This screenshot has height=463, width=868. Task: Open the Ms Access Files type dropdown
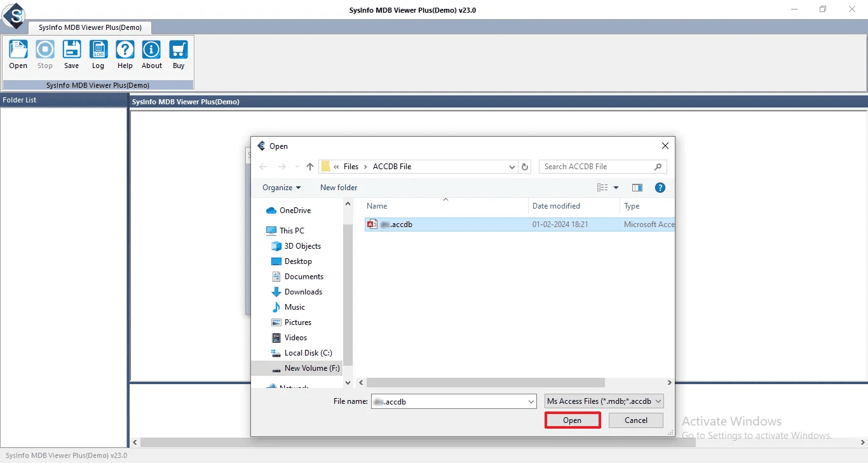604,401
